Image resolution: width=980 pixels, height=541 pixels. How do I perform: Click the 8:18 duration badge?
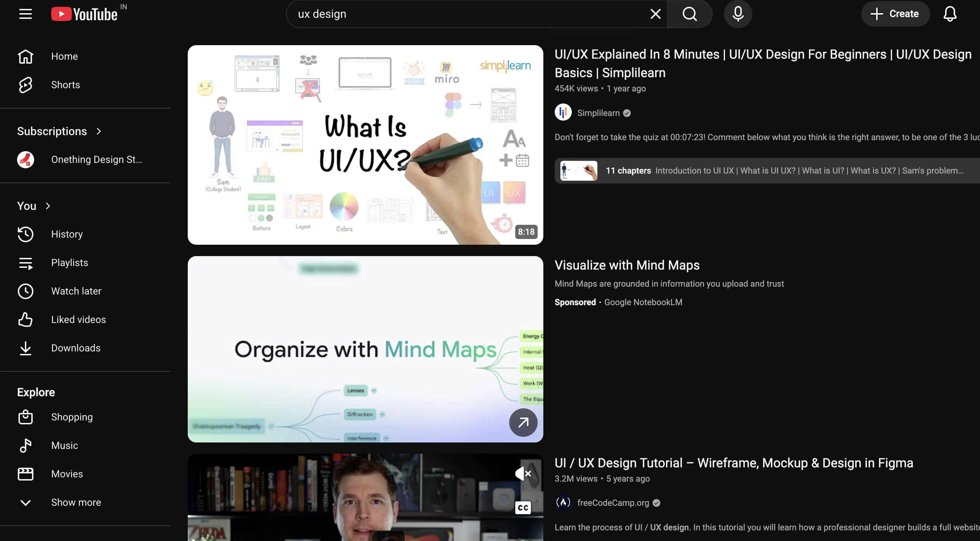[526, 232]
